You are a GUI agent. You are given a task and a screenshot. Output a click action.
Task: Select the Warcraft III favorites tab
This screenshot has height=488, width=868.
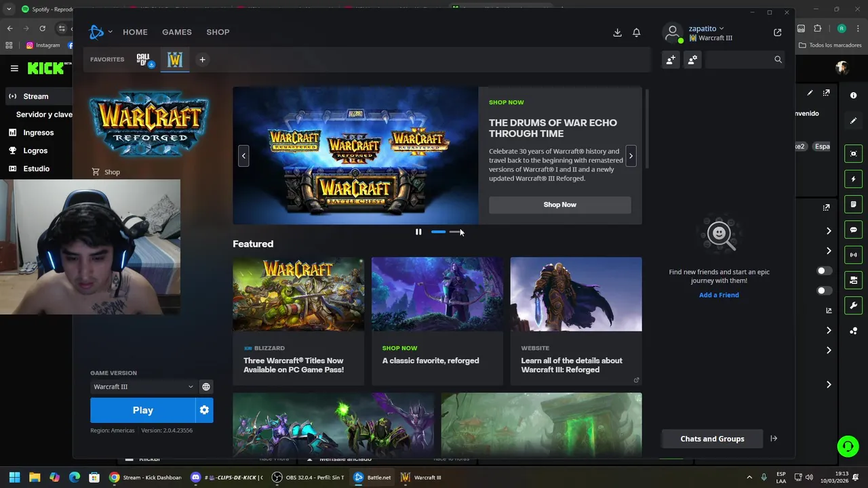click(x=175, y=60)
